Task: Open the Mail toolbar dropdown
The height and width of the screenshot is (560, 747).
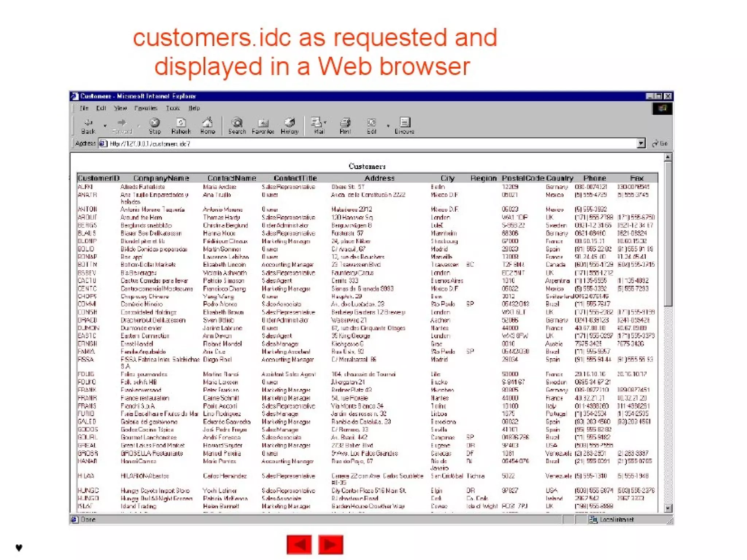Action: click(x=325, y=123)
